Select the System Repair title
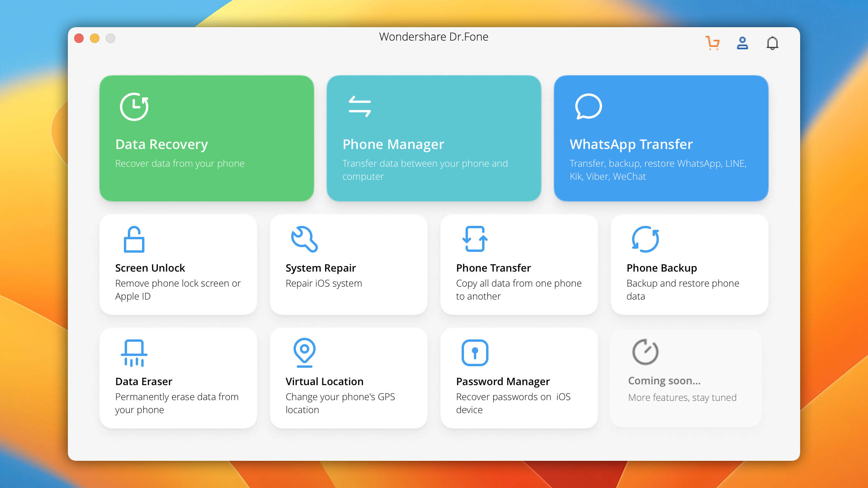 click(321, 268)
